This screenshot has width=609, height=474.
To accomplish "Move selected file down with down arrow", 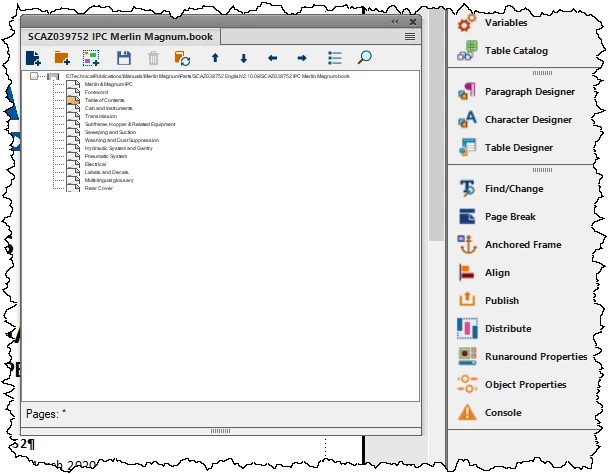I will (244, 58).
